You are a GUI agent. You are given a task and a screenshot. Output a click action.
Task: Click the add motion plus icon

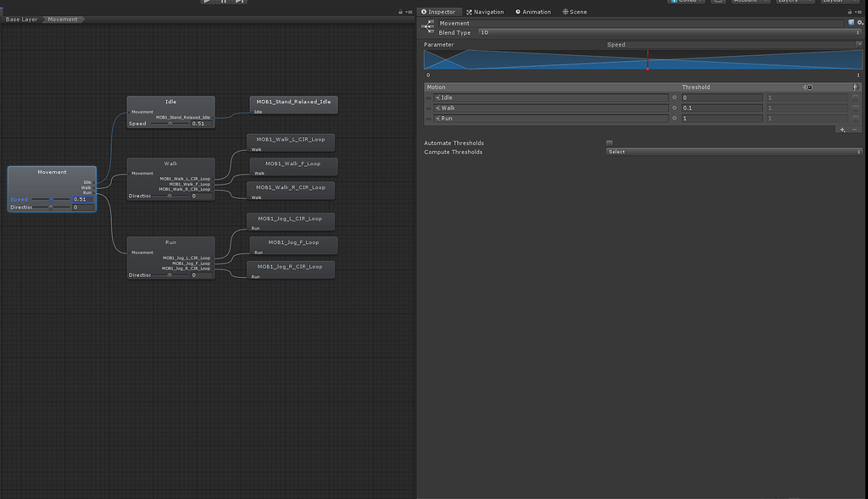(x=842, y=130)
